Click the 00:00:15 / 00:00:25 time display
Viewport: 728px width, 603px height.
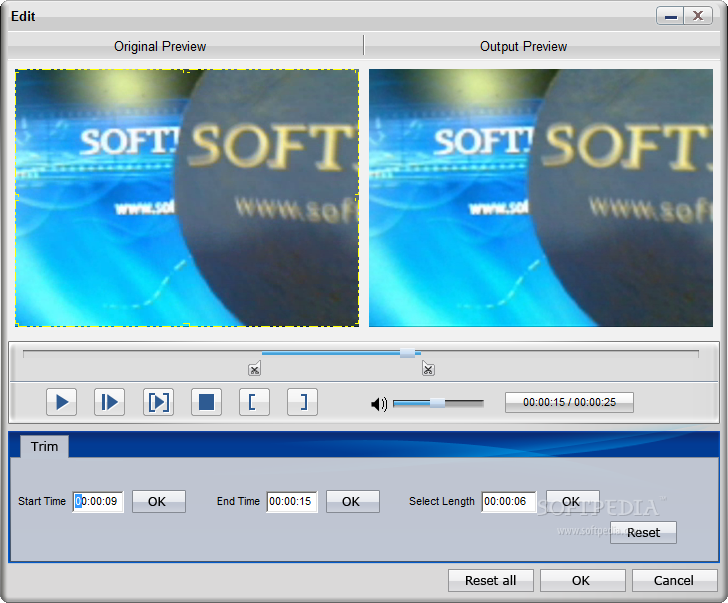pyautogui.click(x=569, y=402)
